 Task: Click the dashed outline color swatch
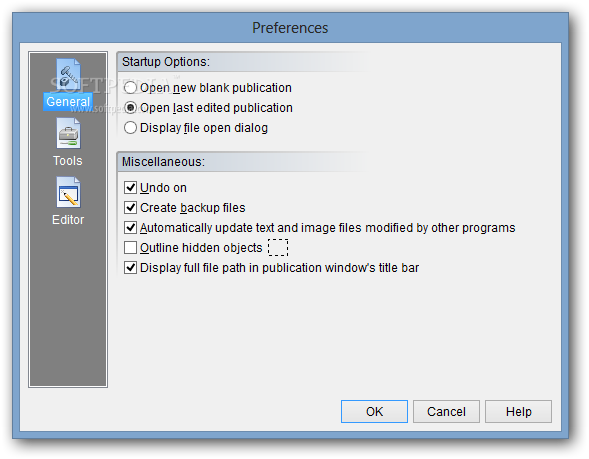[278, 248]
